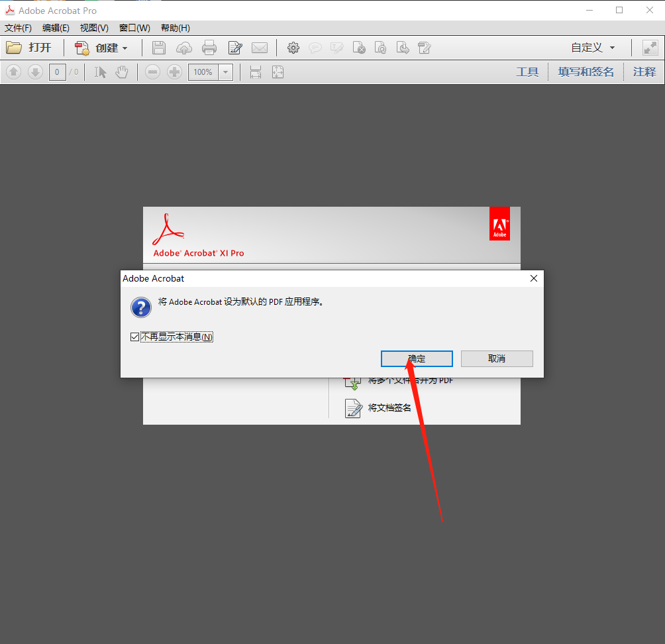Choose the text selection cursor tool
The width and height of the screenshot is (665, 644).
coord(100,72)
